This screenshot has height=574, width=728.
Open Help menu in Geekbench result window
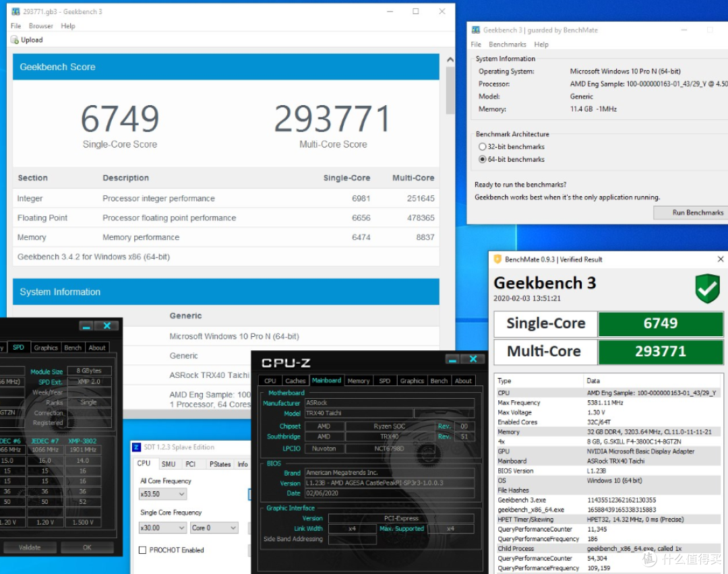[68, 26]
